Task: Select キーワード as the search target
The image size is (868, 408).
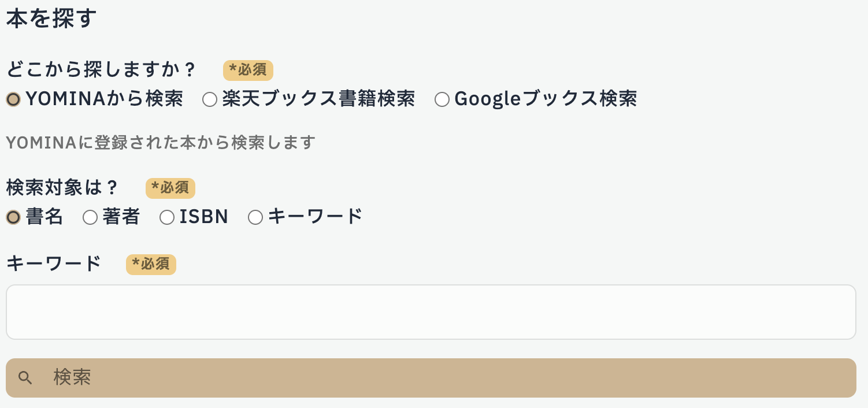Action: tap(255, 217)
